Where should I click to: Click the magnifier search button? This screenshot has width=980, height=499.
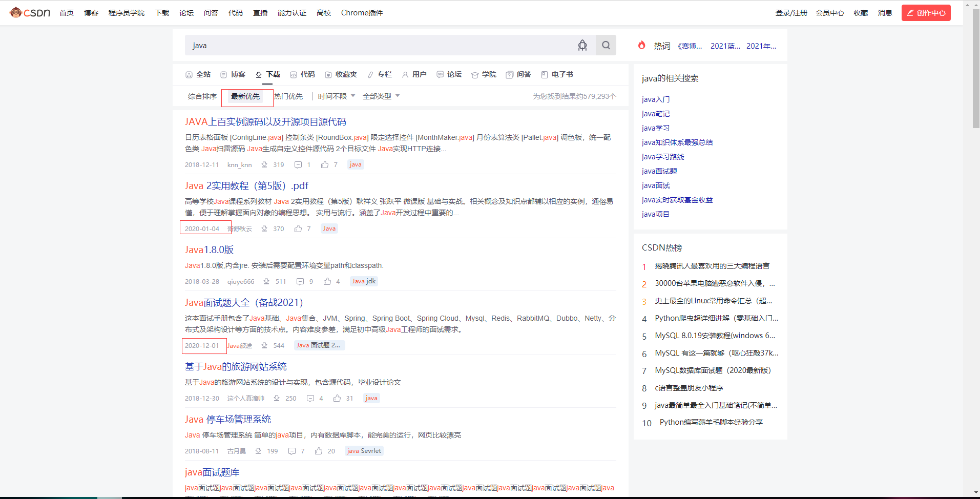pos(606,45)
